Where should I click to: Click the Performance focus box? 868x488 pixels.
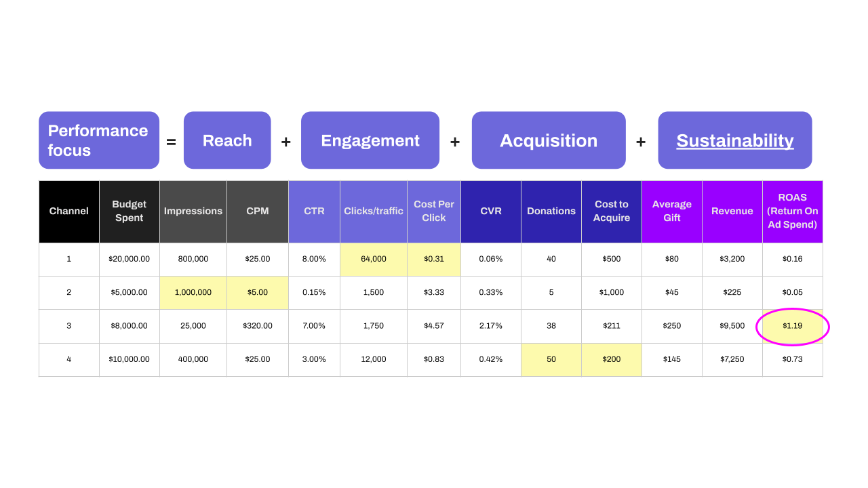pyautogui.click(x=99, y=140)
